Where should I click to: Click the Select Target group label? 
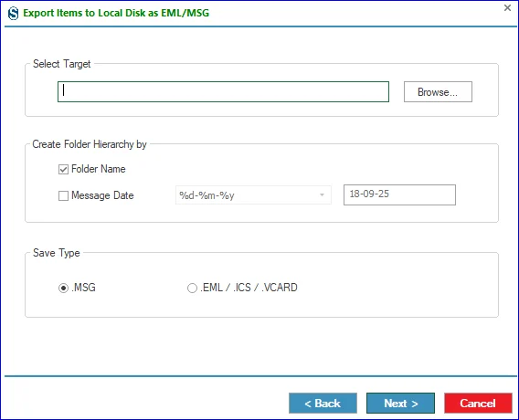61,64
